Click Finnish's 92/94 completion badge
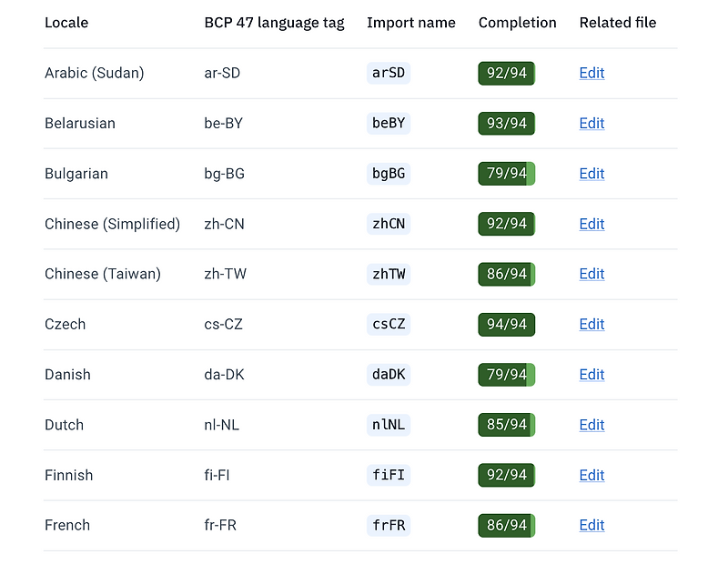728x564 pixels. click(x=507, y=475)
